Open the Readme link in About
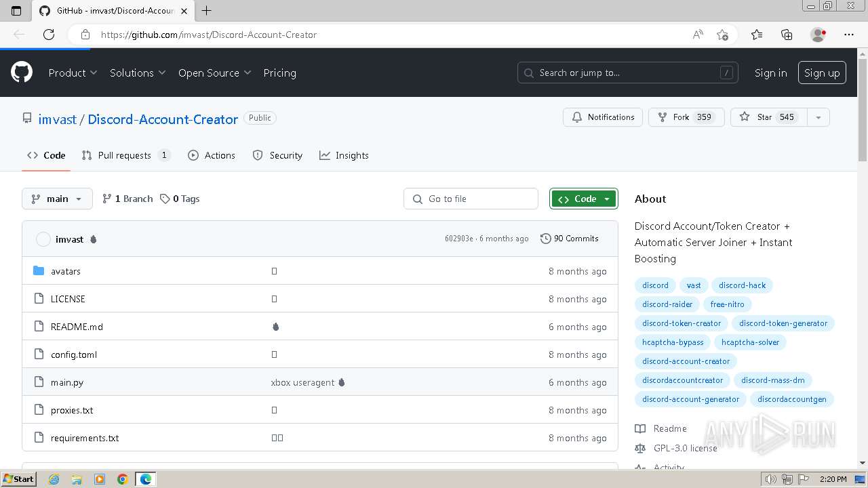This screenshot has height=488, width=868. tap(661, 428)
